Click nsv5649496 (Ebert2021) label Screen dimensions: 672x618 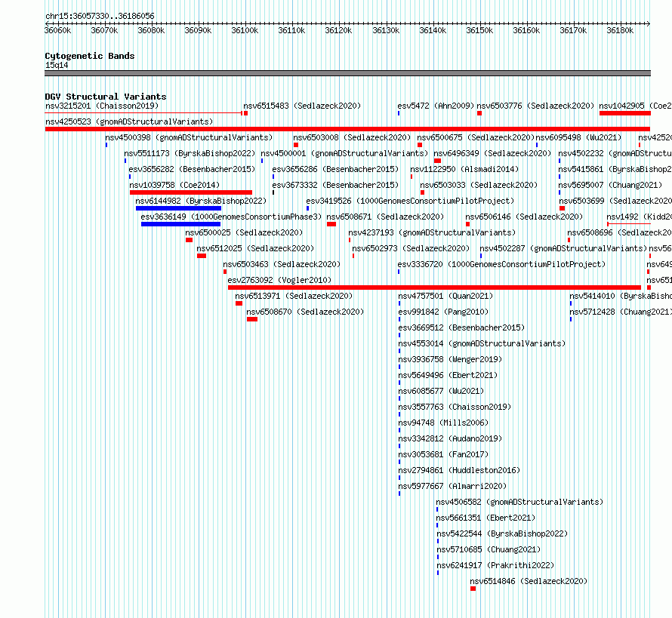448,375
